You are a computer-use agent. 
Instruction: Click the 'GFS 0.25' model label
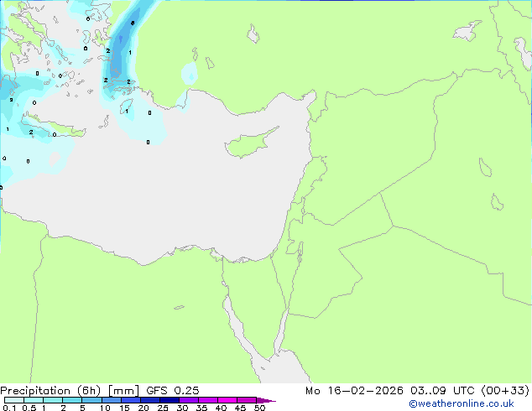173,391
